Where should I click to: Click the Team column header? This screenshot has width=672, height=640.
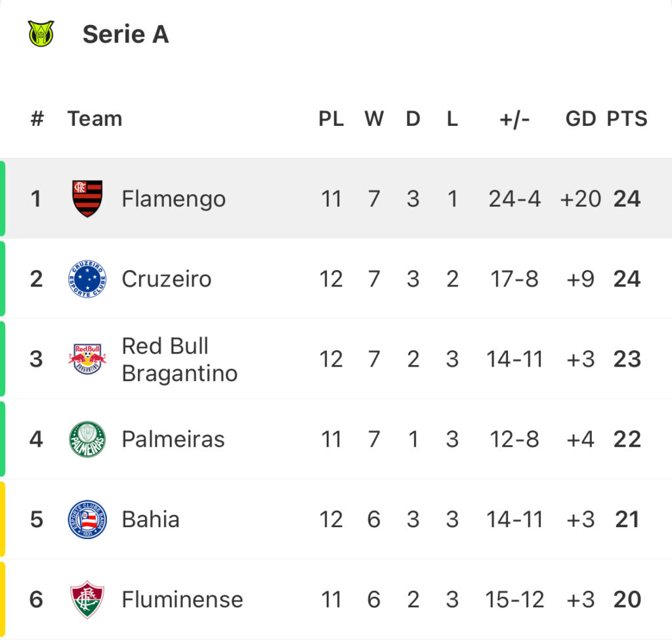tap(94, 119)
